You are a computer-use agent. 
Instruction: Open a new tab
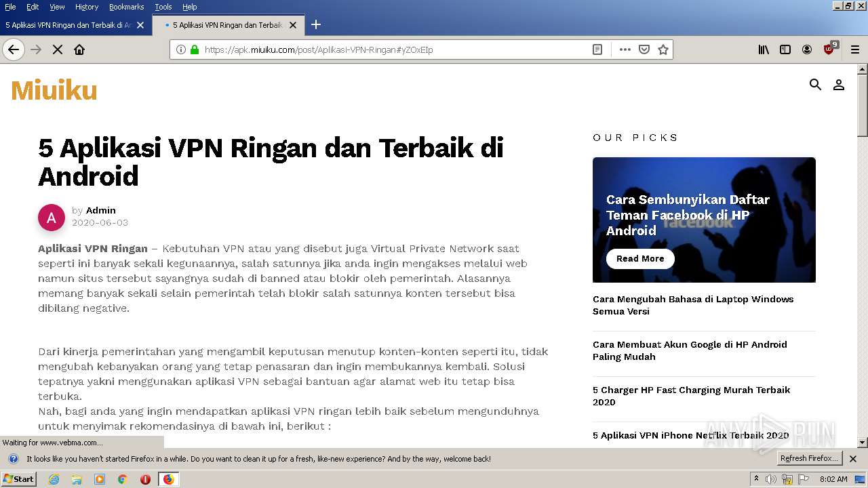click(x=316, y=25)
